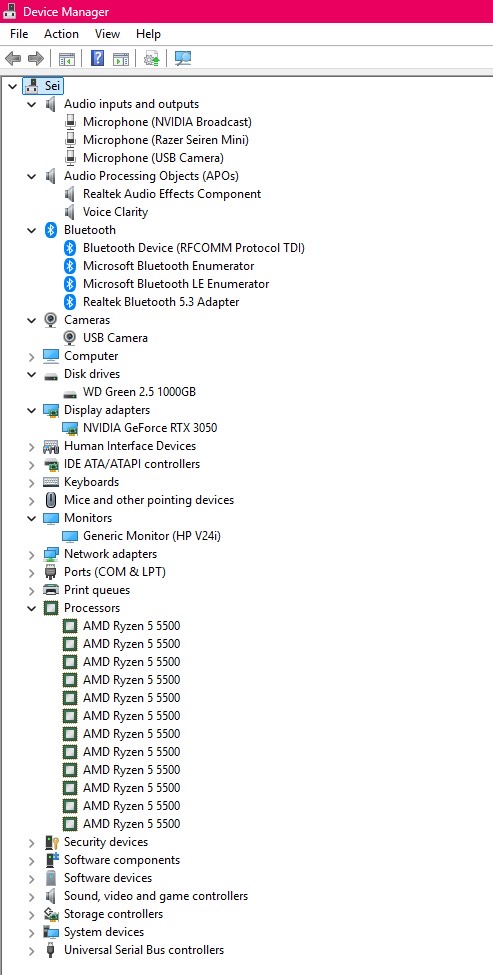Image resolution: width=493 pixels, height=975 pixels.
Task: Collapse the Processors category
Action: point(32,608)
